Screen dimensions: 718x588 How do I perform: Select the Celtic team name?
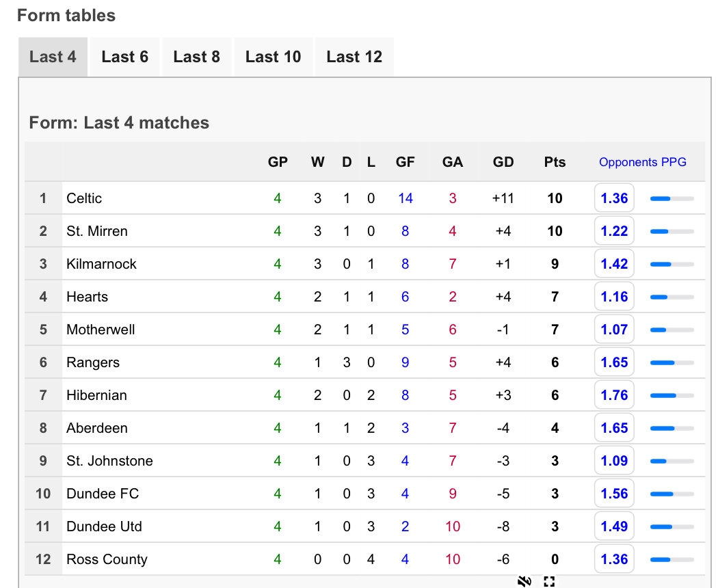pyautogui.click(x=84, y=198)
